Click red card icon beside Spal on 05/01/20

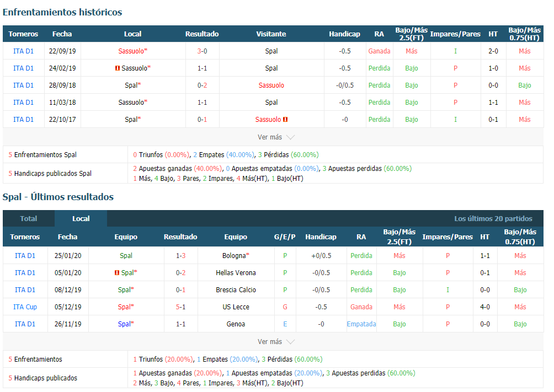(x=117, y=272)
